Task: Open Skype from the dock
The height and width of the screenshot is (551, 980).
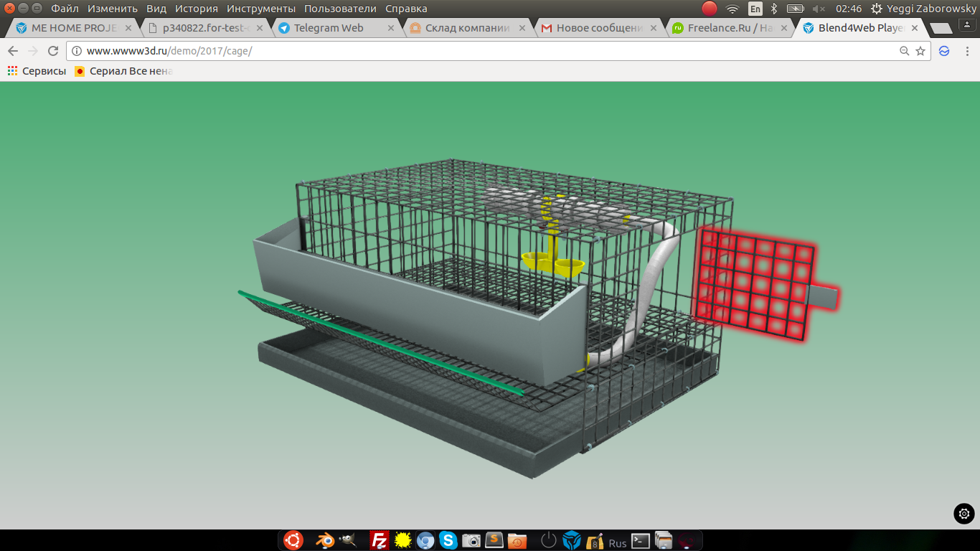Action: click(x=448, y=540)
